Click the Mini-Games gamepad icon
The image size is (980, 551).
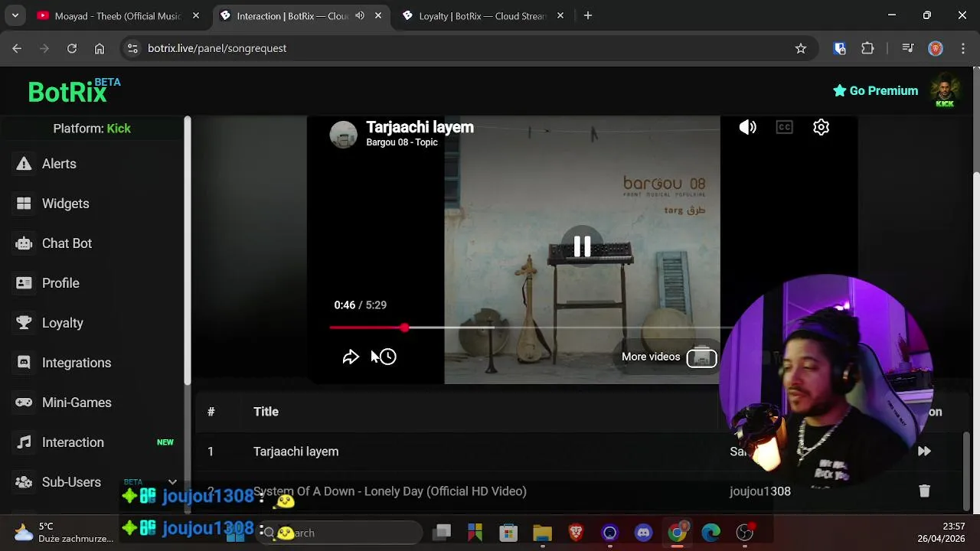(24, 403)
